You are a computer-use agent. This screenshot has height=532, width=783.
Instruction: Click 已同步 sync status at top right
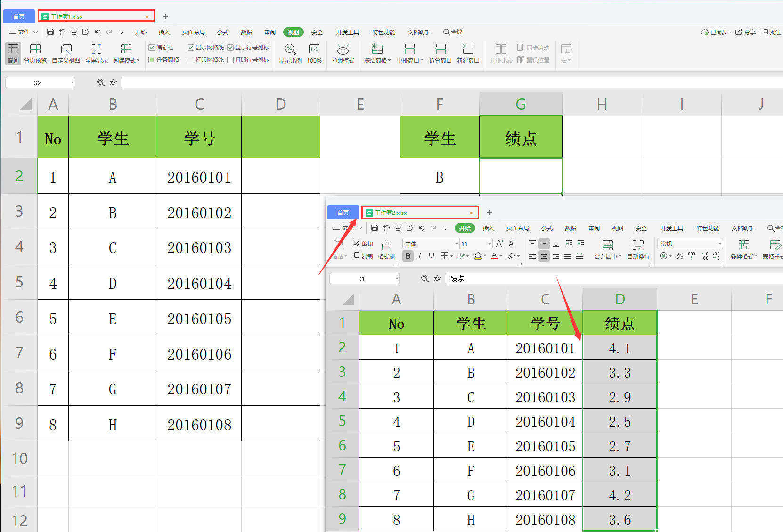(716, 32)
